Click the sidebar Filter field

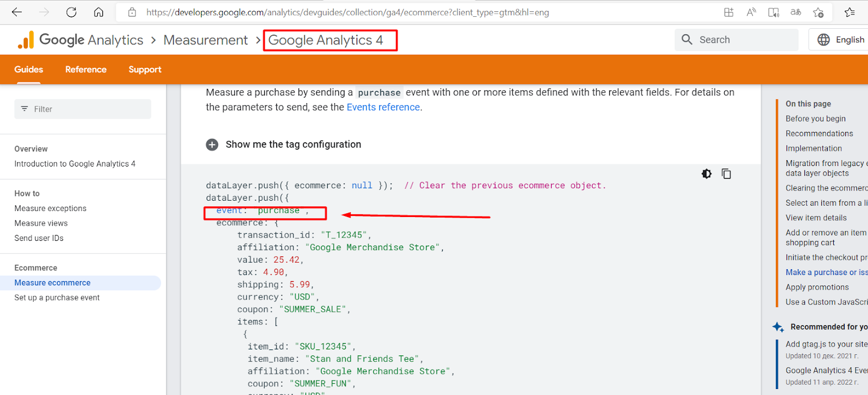click(x=82, y=109)
